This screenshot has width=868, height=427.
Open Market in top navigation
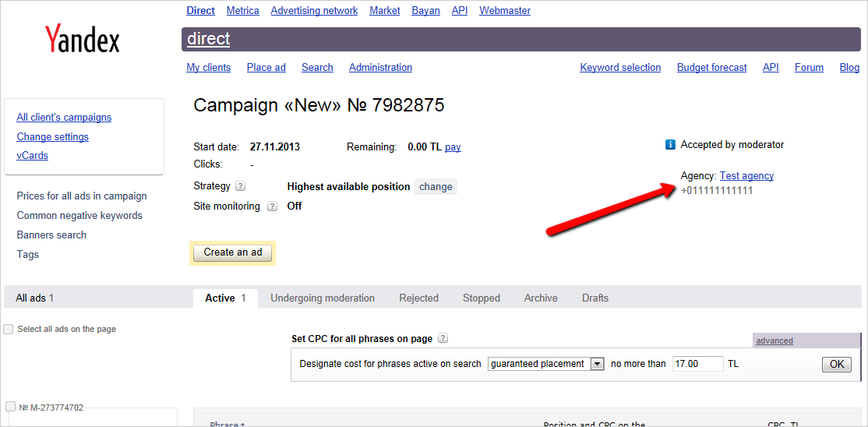click(x=385, y=11)
